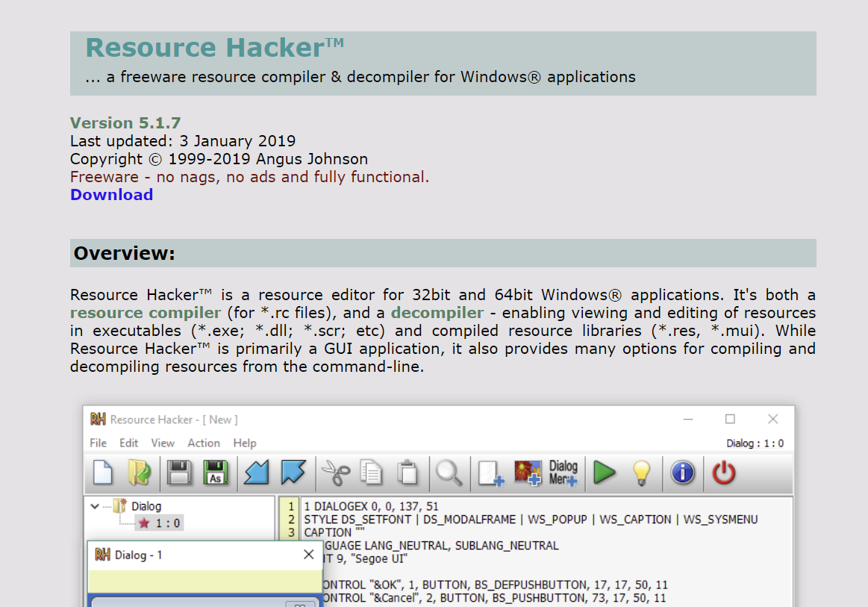The height and width of the screenshot is (607, 868).
Task: Click the Freeware no nags line
Action: (x=250, y=177)
